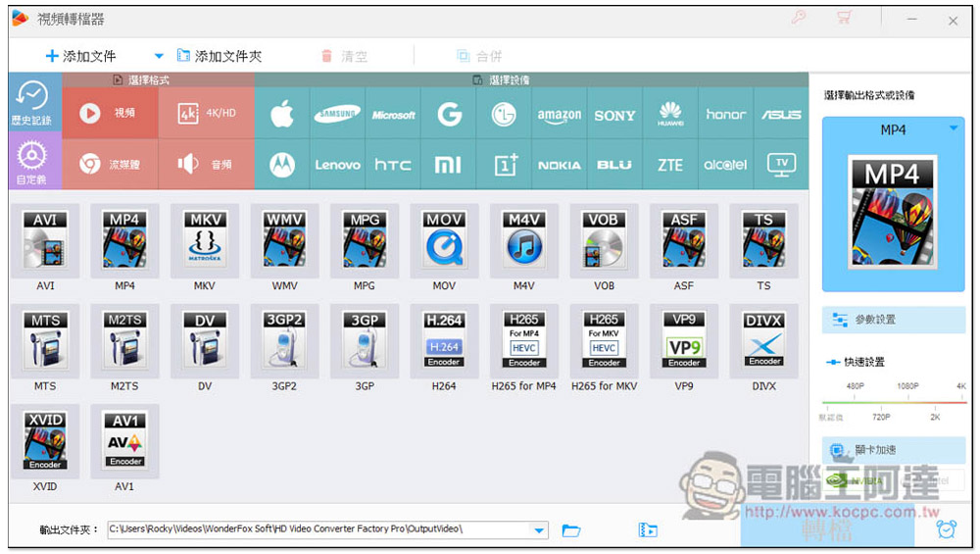Select the ASF format
Viewport: 980px width, 554px height.
click(x=684, y=241)
